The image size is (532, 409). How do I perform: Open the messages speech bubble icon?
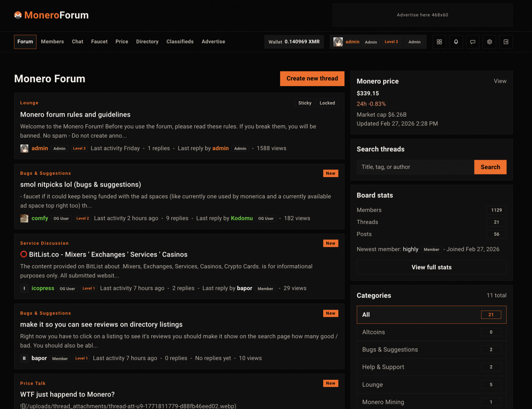[472, 42]
